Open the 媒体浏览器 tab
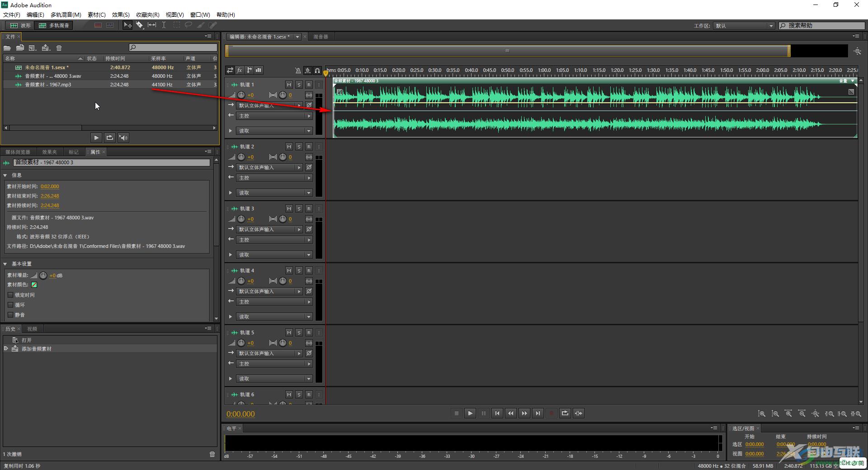Viewport: 868px width, 470px height. pyautogui.click(x=18, y=152)
